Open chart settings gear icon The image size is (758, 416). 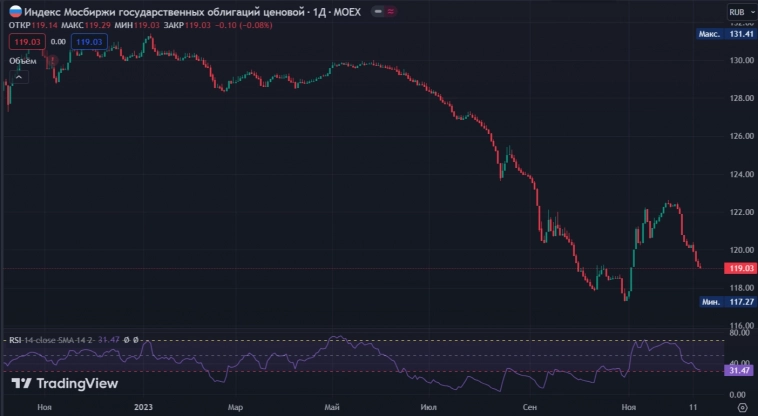[x=741, y=408]
